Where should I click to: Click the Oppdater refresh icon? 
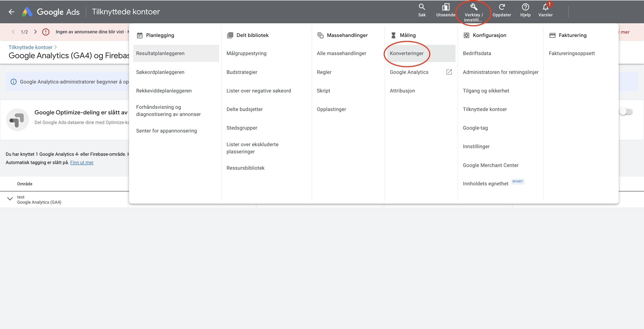[502, 7]
